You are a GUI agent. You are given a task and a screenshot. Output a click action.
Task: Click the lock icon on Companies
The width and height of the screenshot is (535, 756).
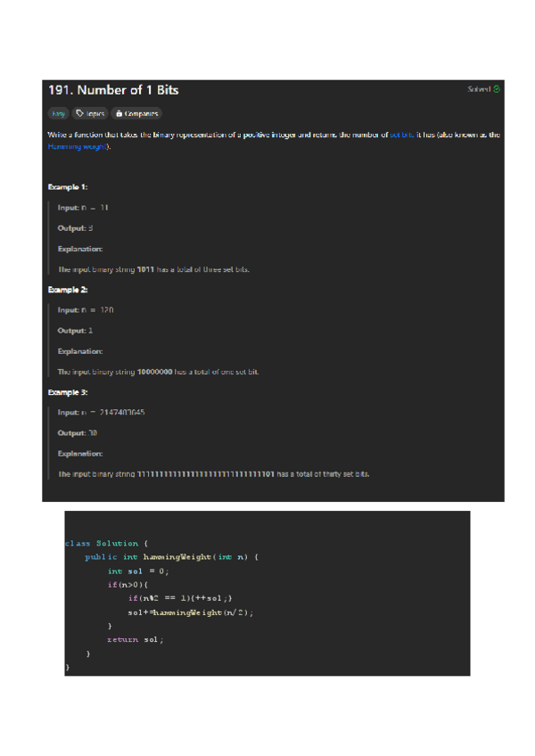(118, 113)
